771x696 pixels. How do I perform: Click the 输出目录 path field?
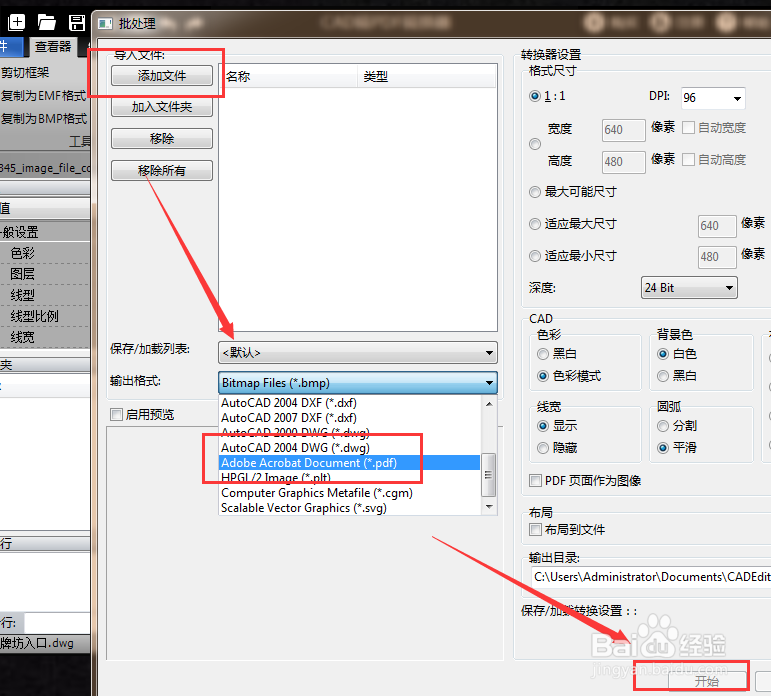[x=651, y=577]
